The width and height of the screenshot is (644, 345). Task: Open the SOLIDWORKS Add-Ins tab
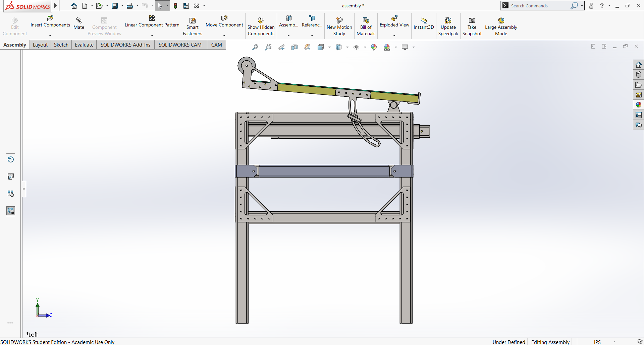click(125, 45)
